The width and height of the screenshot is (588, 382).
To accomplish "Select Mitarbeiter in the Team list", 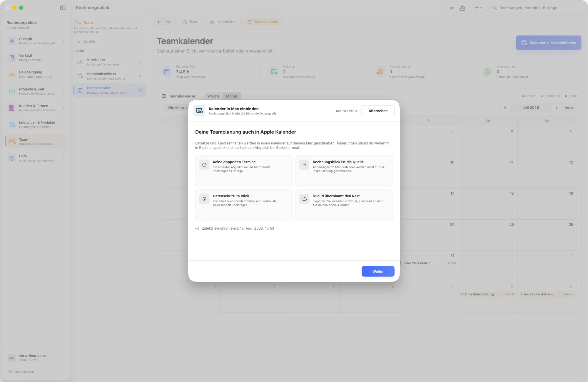I will tap(110, 62).
